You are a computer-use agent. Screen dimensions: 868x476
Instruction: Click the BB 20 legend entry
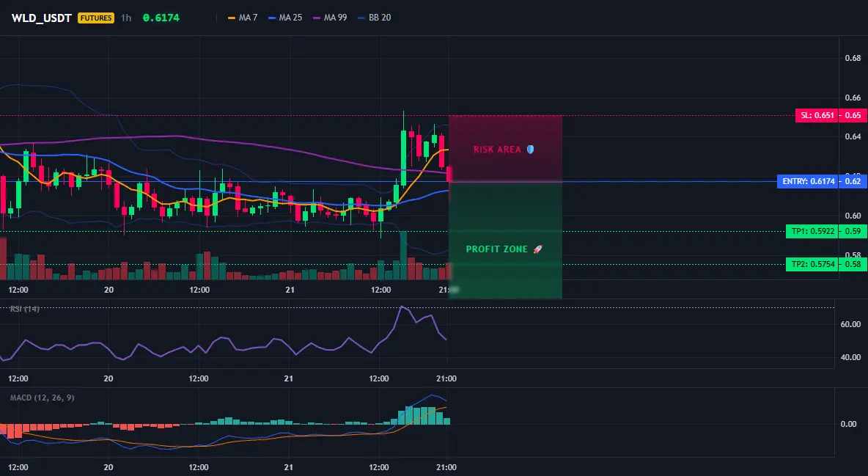coord(374,18)
